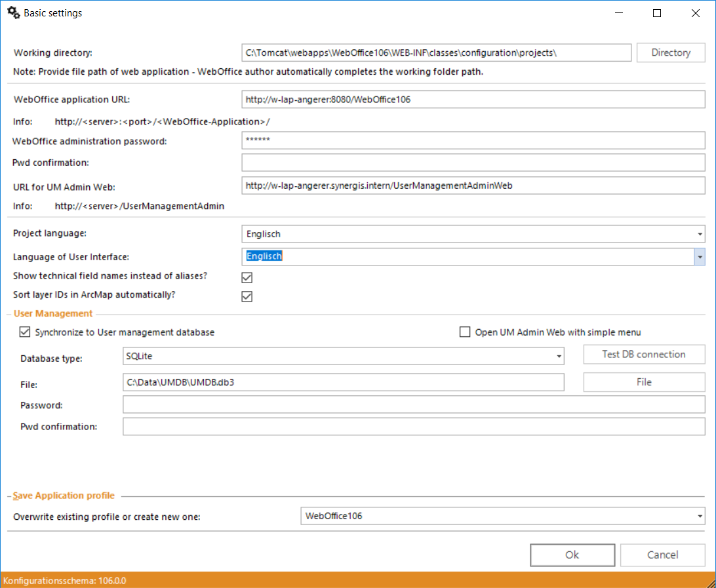Viewport: 716px width, 588px height.
Task: Disable automatic sorting of layer IDs in ArcMap
Action: [247, 296]
